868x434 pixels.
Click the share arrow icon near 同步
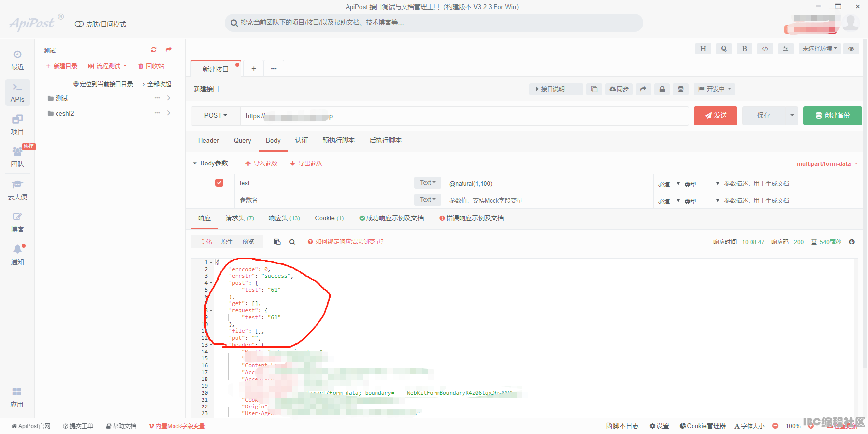[x=643, y=89]
